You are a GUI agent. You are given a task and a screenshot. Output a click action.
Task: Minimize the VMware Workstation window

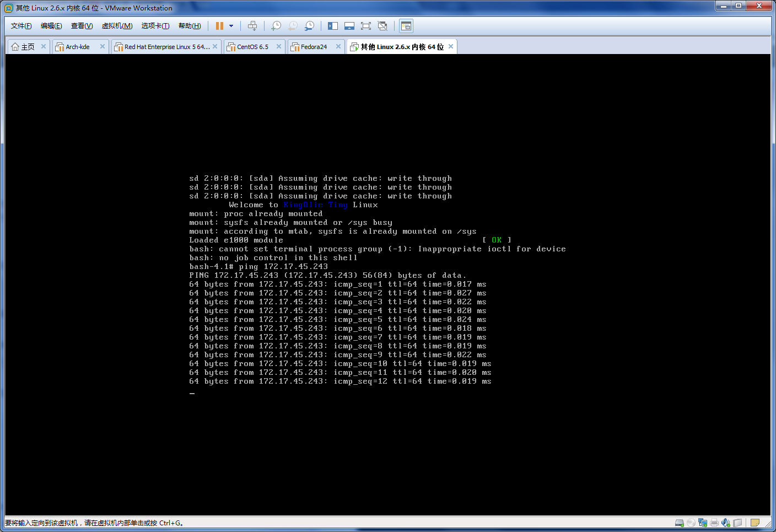724,6
